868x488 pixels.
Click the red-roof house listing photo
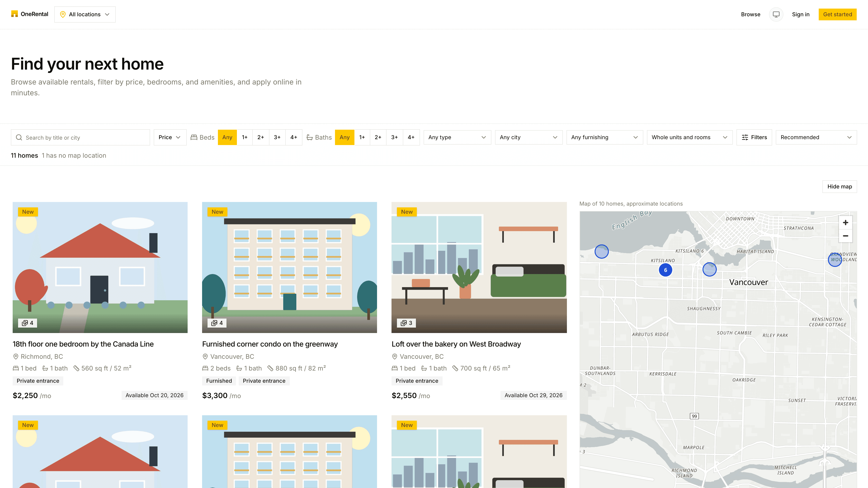(x=100, y=267)
